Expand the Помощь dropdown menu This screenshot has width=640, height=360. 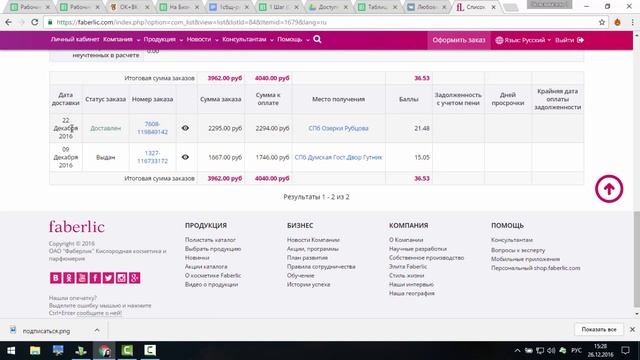(293, 40)
